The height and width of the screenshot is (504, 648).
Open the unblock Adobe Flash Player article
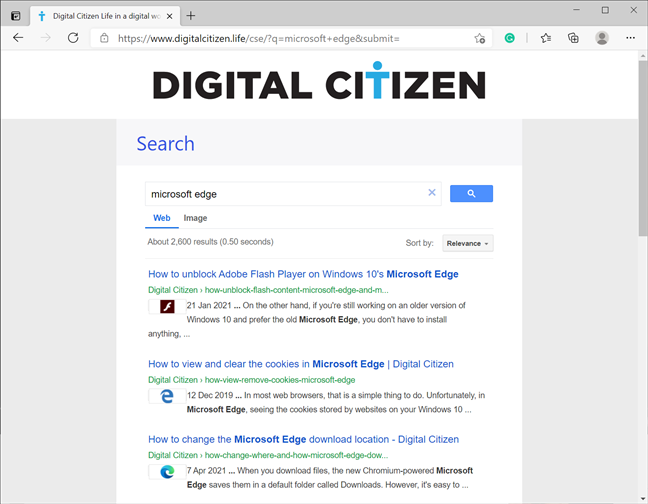tap(303, 274)
